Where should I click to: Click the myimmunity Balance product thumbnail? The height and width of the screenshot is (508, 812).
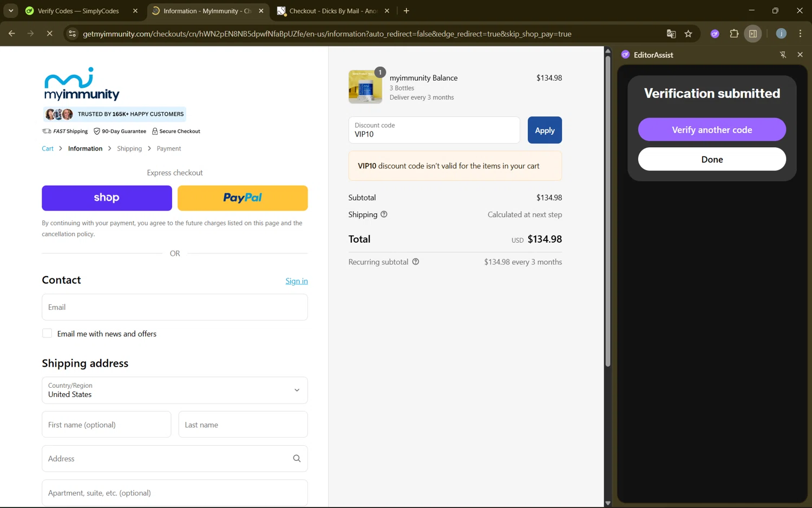coord(365,87)
